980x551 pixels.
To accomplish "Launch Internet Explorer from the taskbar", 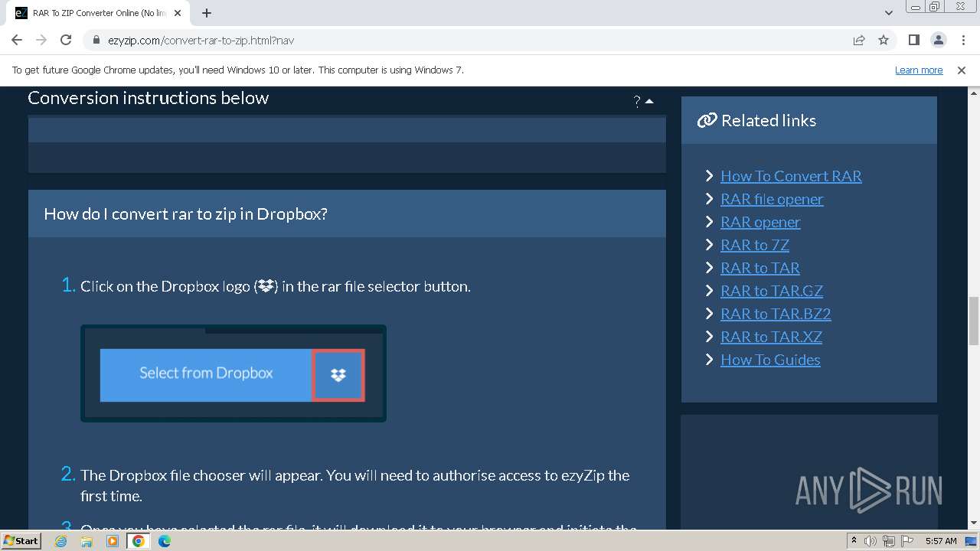I will [x=61, y=541].
